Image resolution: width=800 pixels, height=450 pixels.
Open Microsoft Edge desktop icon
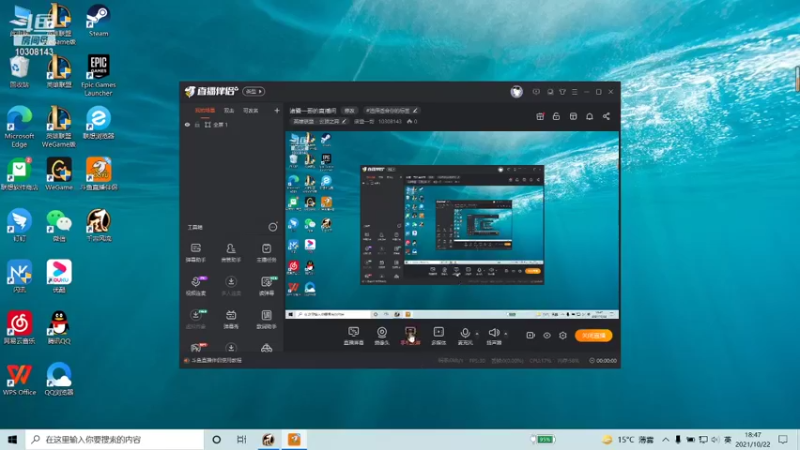(19, 127)
